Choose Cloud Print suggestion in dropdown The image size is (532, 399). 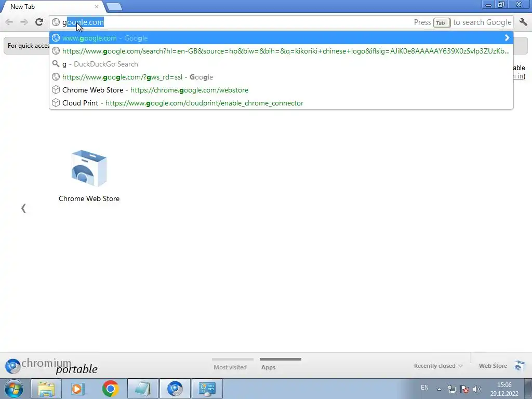pyautogui.click(x=281, y=103)
